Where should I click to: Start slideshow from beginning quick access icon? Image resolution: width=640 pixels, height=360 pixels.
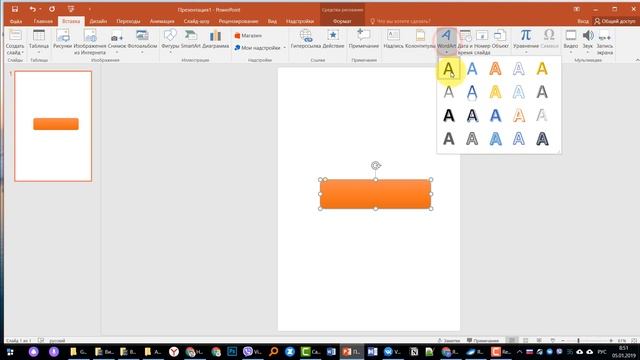[71, 9]
